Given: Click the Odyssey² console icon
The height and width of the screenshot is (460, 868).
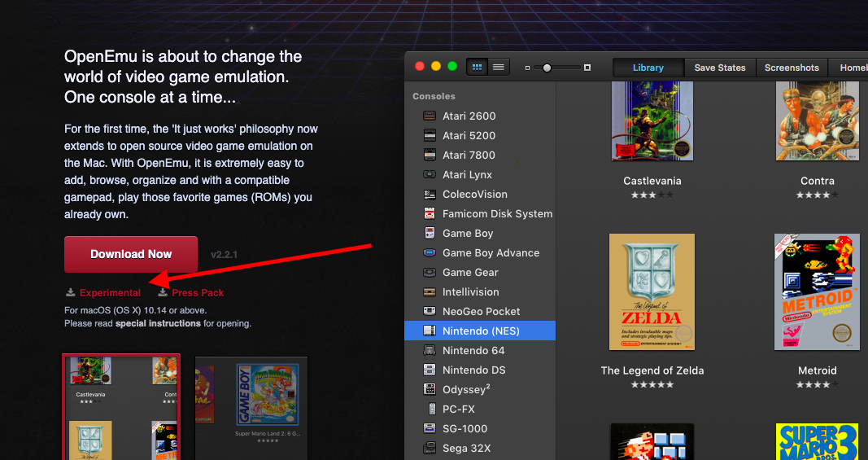Looking at the screenshot, I should [x=430, y=390].
